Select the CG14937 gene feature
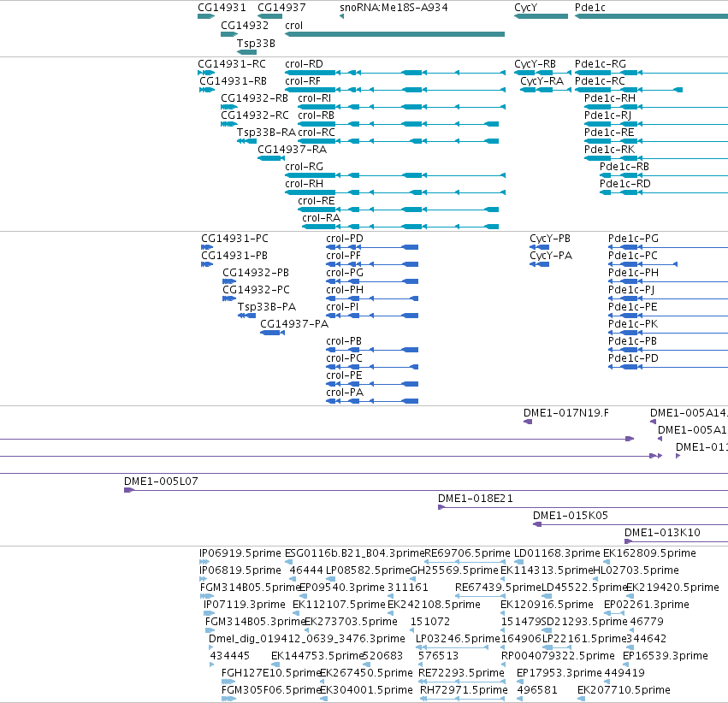 [269, 16]
